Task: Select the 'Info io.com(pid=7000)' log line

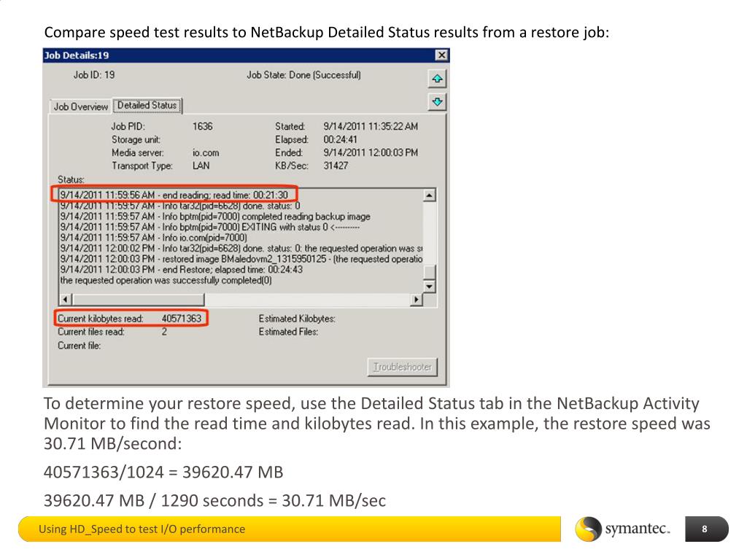Action: point(153,238)
